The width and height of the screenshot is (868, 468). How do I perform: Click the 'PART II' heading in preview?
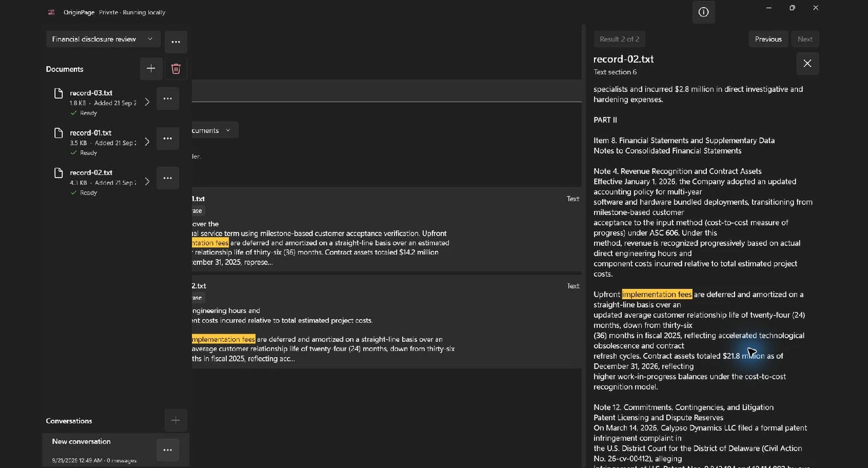click(605, 120)
